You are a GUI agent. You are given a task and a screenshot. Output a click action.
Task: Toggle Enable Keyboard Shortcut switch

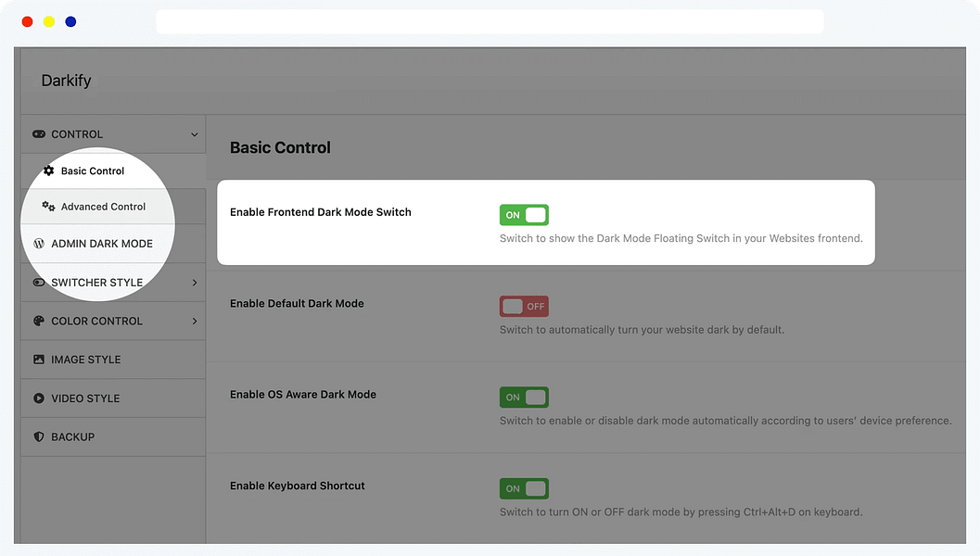tap(524, 488)
